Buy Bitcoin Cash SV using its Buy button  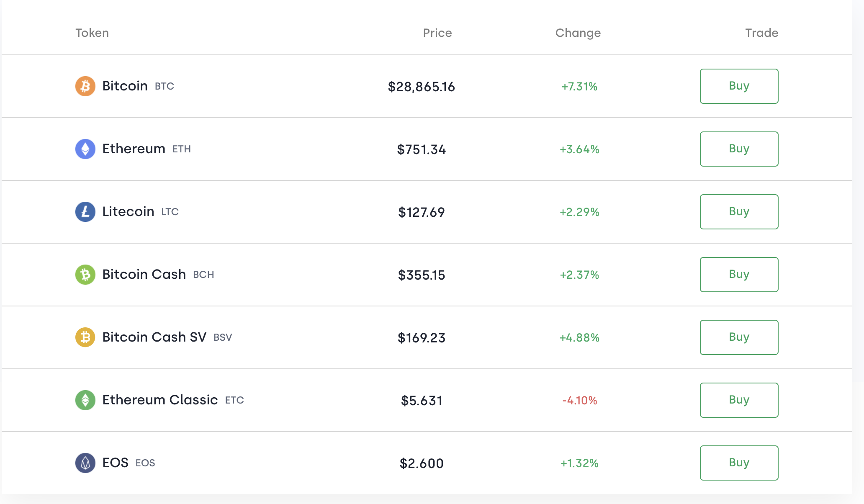click(739, 337)
